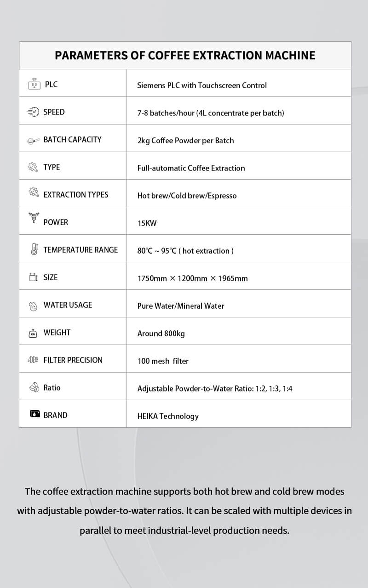Click the 'Hot brew/Cold brew/Espresso' value
The width and height of the screenshot is (368, 588).
pos(187,196)
